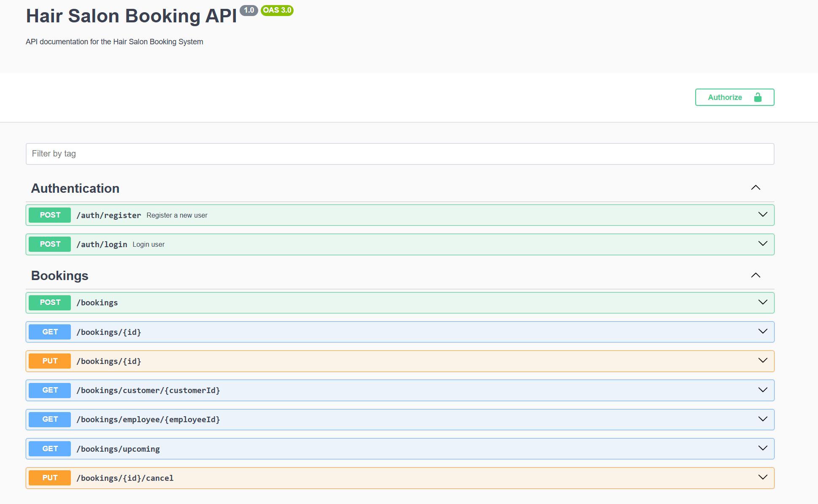Viewport: 818px width, 504px height.
Task: Click the lock icon in Authorize button
Action: (x=758, y=97)
